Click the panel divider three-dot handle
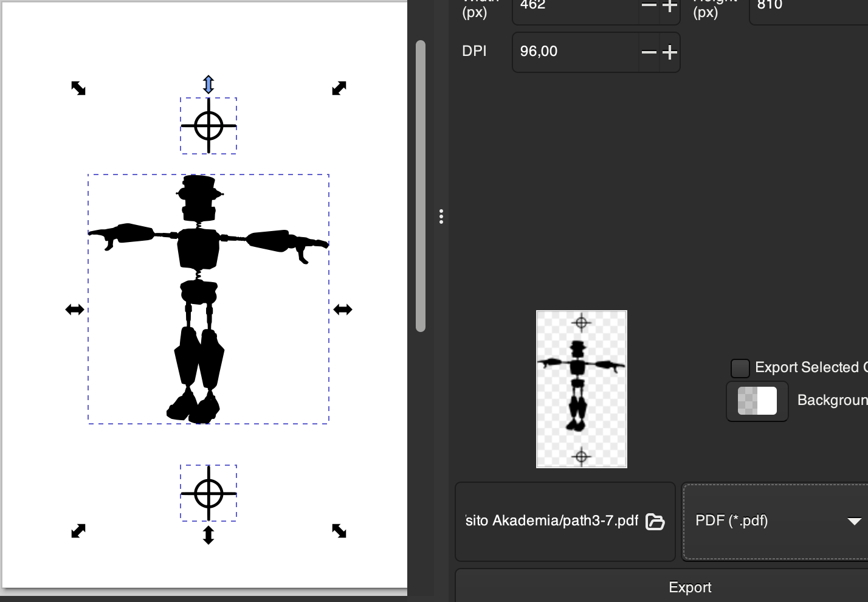The width and height of the screenshot is (868, 602). pyautogui.click(x=441, y=216)
